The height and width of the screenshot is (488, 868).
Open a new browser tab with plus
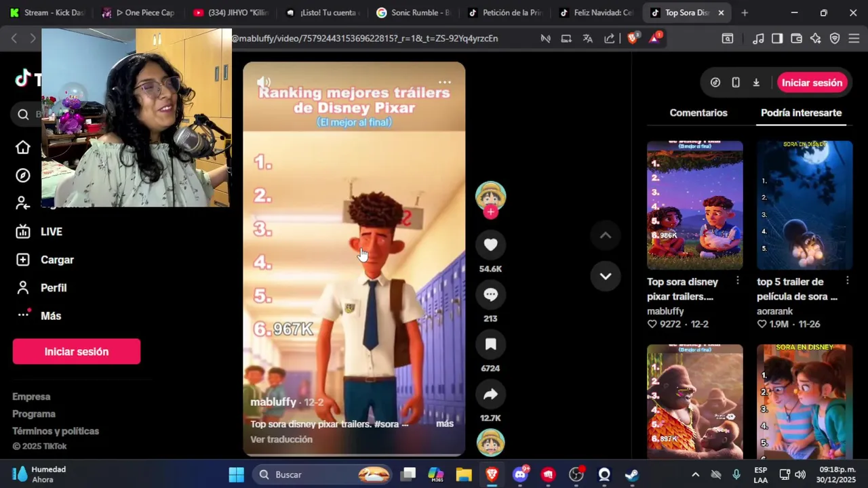tap(745, 12)
